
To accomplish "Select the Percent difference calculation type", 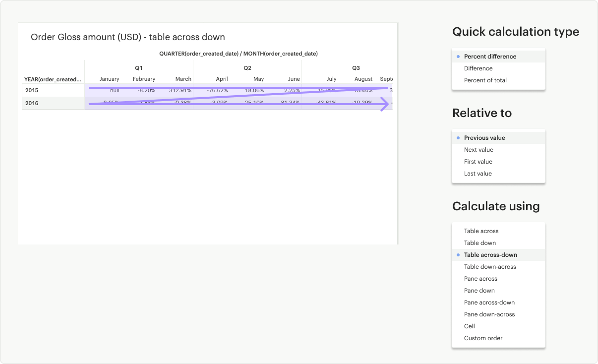I will [490, 57].
